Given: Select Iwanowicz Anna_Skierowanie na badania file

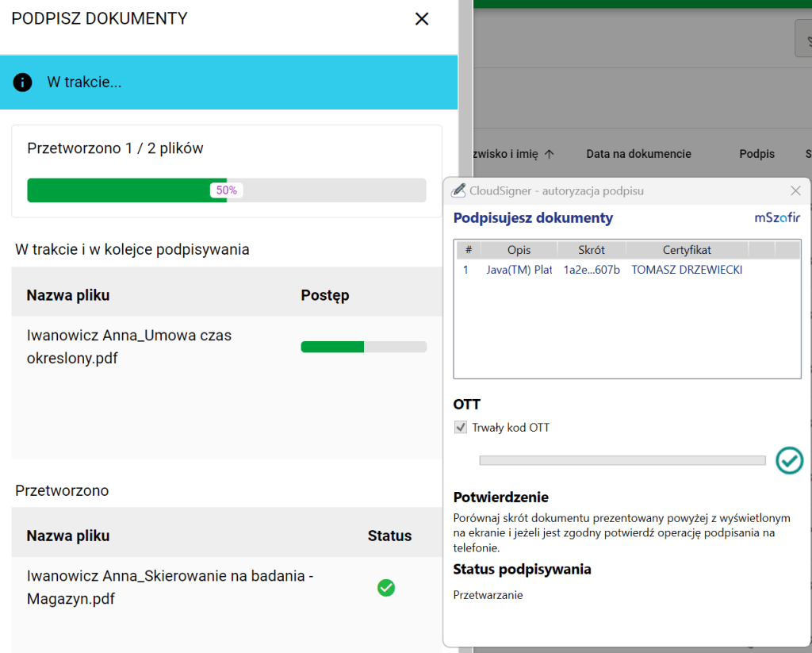Looking at the screenshot, I should pos(170,587).
